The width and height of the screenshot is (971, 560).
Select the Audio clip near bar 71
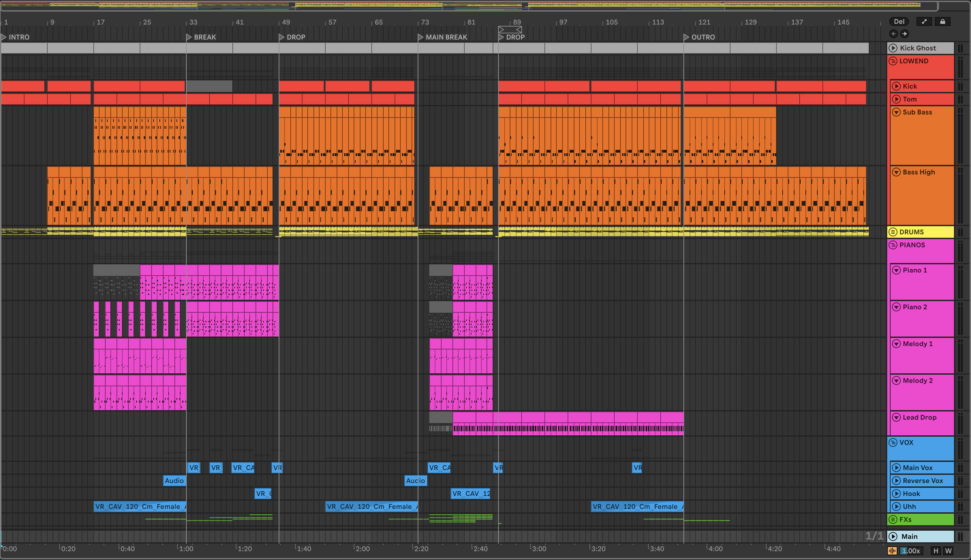[x=416, y=481]
